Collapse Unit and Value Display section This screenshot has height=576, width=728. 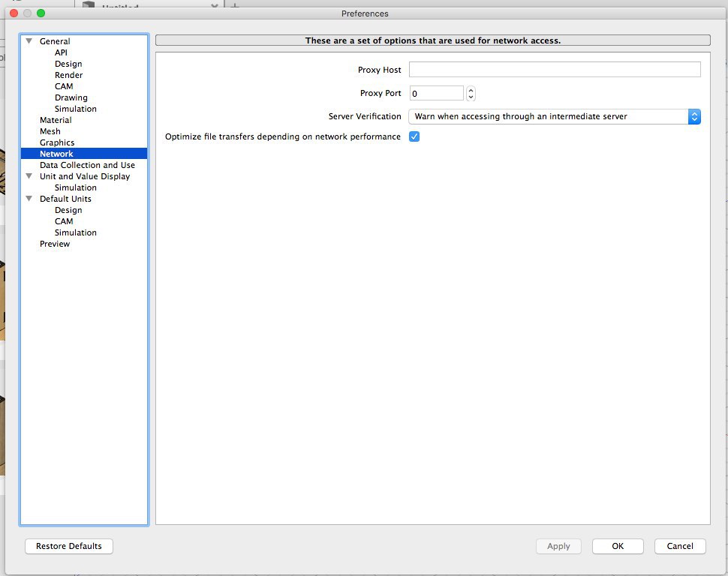[29, 176]
